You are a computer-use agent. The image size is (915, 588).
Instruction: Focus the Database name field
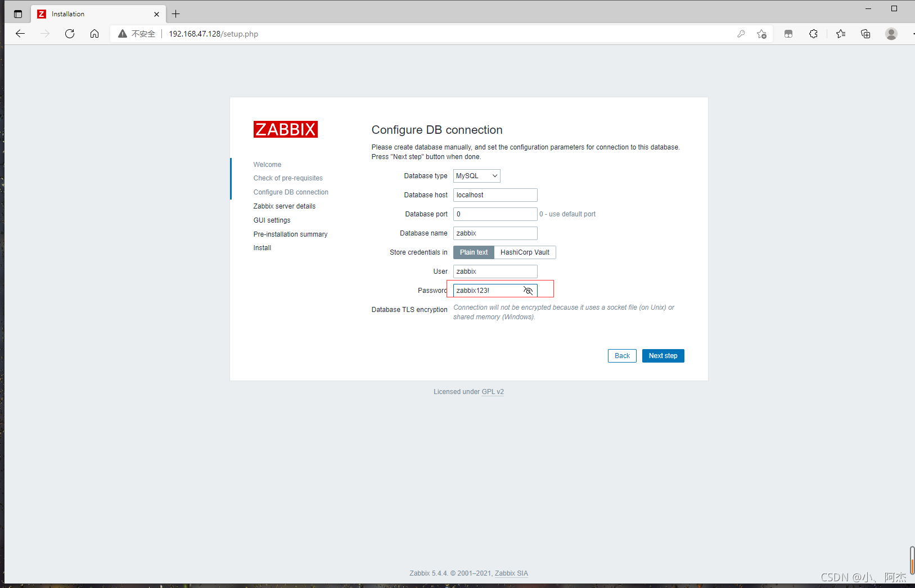[x=495, y=233]
